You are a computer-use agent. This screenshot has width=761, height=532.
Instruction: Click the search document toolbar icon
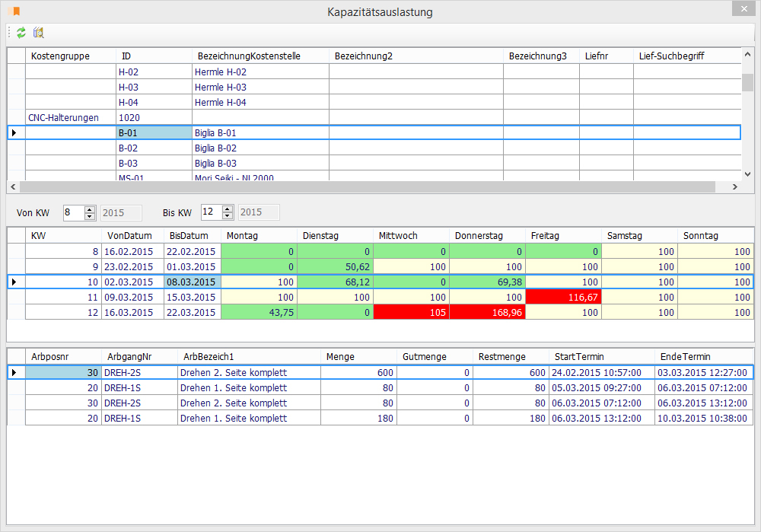(39, 33)
